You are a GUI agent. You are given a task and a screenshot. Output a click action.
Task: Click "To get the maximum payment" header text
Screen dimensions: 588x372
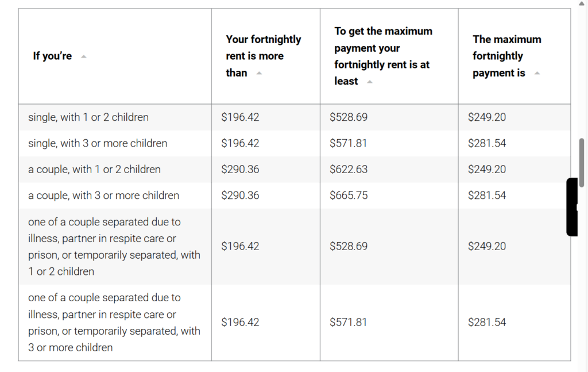[383, 56]
